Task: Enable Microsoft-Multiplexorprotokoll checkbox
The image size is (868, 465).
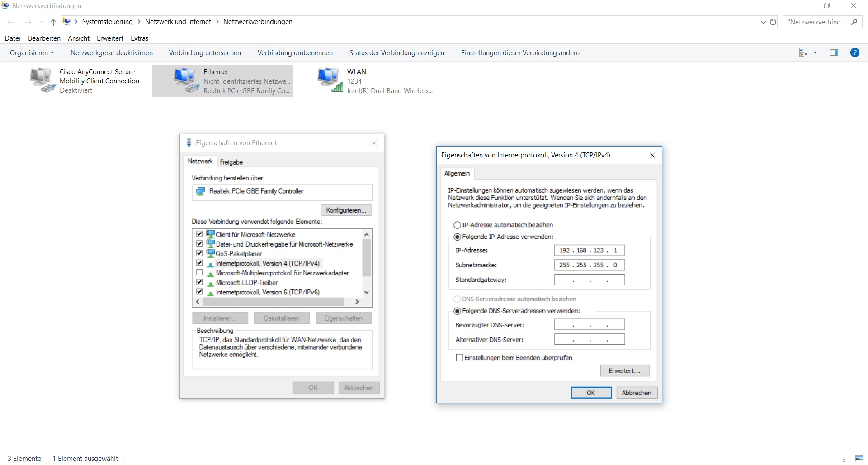Action: point(199,273)
